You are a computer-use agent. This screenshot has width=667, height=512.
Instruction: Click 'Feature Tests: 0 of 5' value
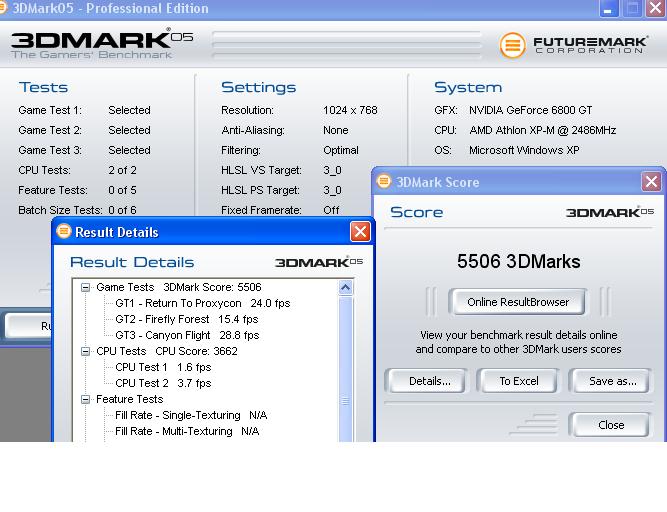[122, 190]
